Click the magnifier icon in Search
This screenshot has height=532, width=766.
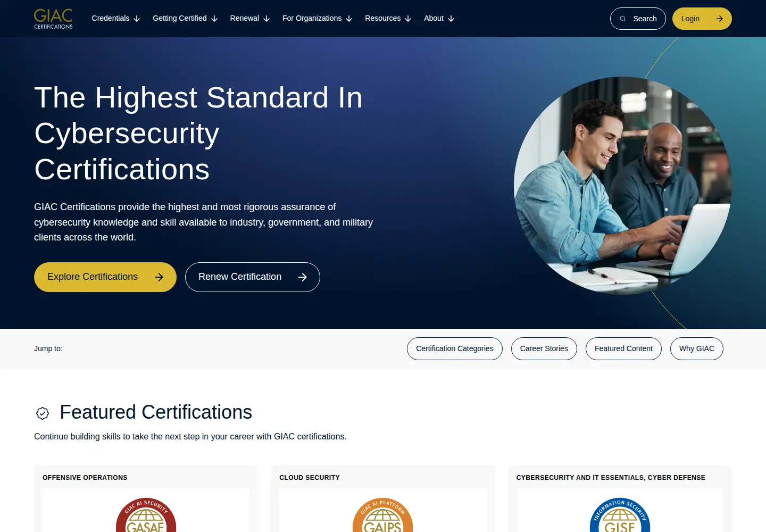coord(623,19)
